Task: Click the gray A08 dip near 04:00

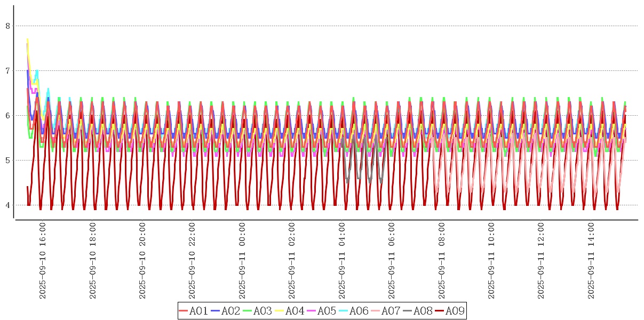Action: (x=347, y=181)
